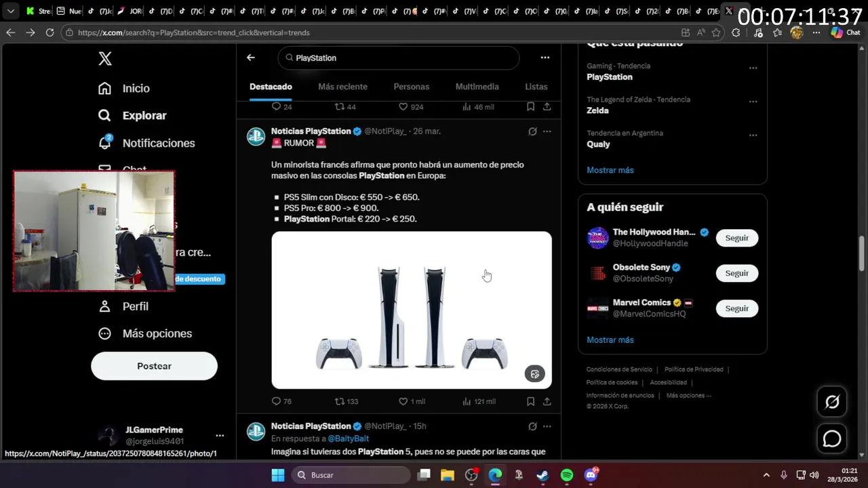Open account menu dots for JLGamerPrime

(220, 435)
